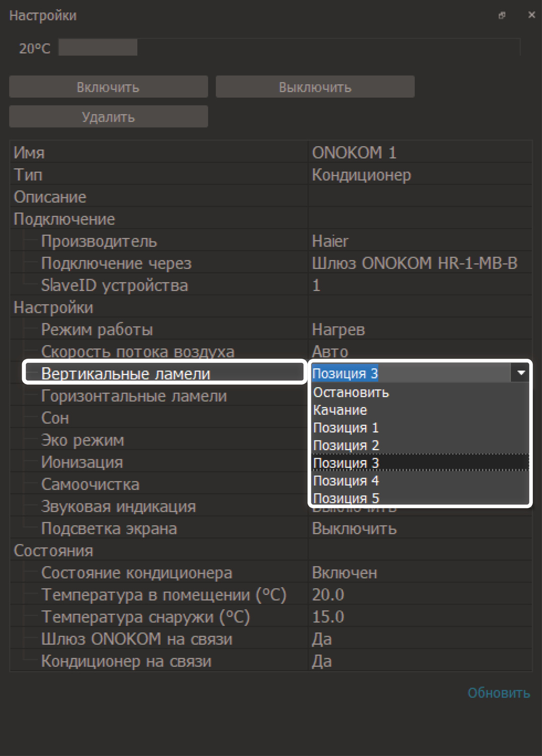Choose Позиция 4 in the dropdown
The image size is (542, 756).
pos(346,481)
